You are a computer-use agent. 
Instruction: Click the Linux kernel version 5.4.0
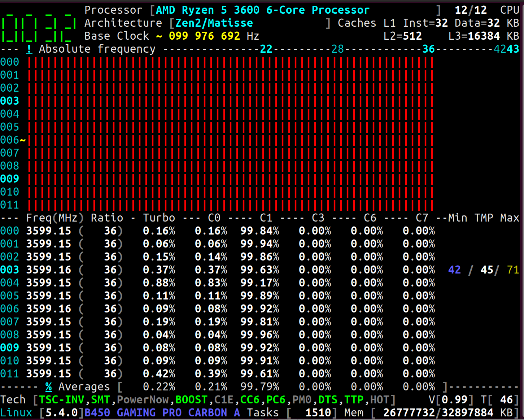tap(61, 413)
